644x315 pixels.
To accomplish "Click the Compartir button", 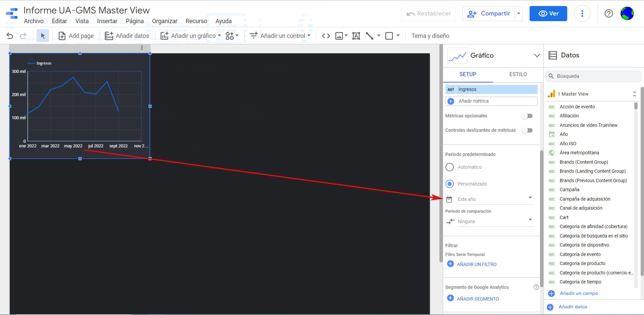I will click(489, 13).
